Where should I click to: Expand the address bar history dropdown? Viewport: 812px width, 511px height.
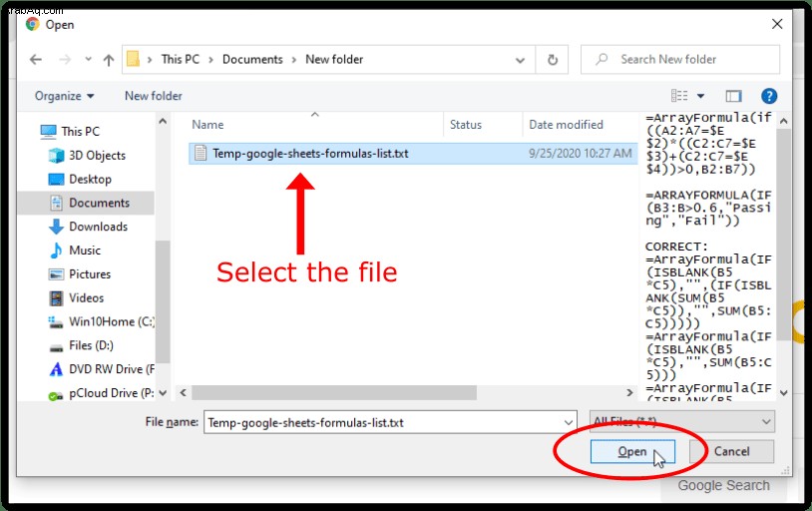[520, 60]
